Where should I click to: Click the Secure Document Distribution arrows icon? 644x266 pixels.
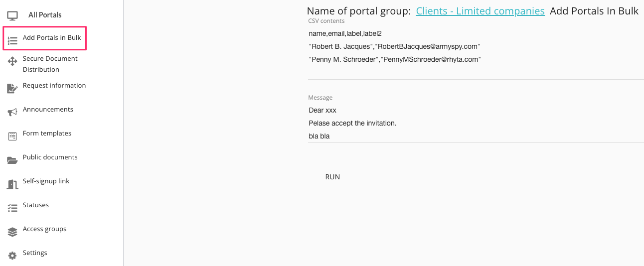click(x=12, y=62)
